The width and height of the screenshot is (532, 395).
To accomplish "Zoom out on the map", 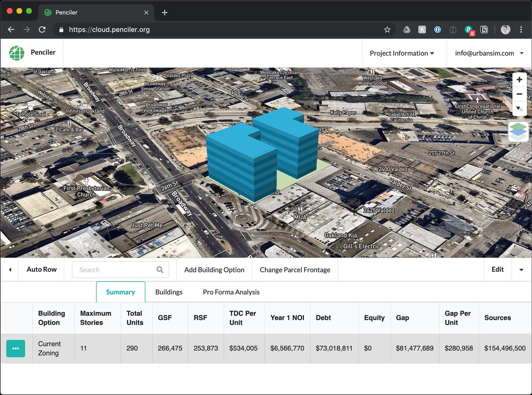I will [x=520, y=94].
